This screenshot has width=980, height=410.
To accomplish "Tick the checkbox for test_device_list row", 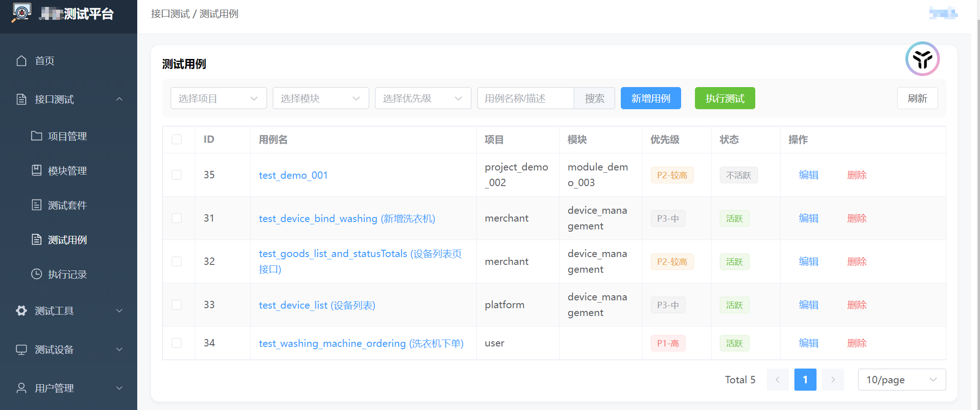I will (177, 305).
